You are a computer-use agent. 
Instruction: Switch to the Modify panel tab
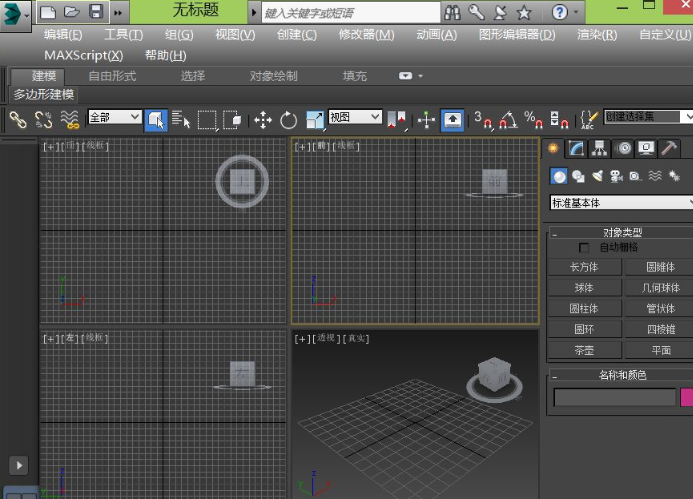(576, 148)
